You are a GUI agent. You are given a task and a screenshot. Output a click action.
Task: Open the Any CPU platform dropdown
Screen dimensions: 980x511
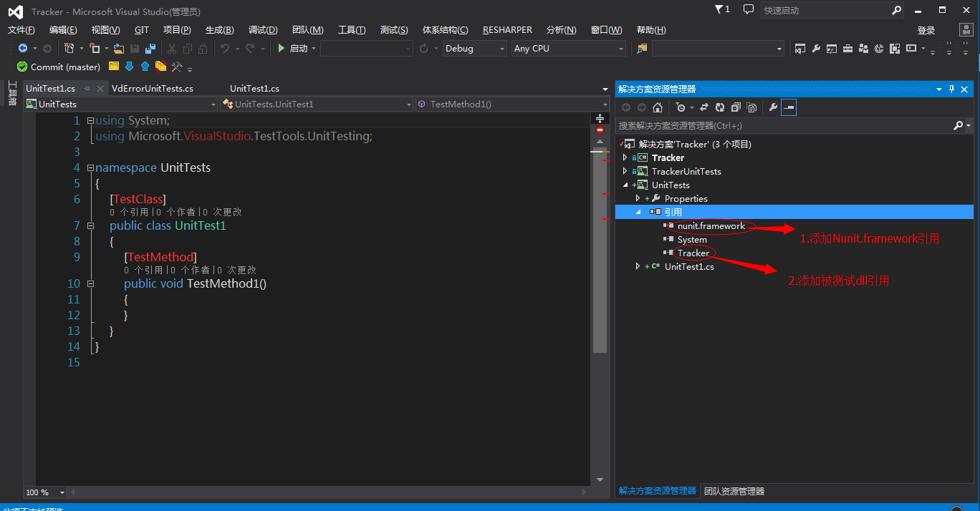click(569, 48)
